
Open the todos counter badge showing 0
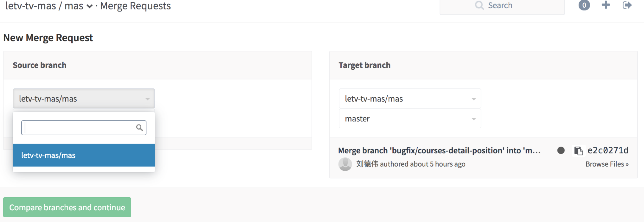[x=584, y=5]
